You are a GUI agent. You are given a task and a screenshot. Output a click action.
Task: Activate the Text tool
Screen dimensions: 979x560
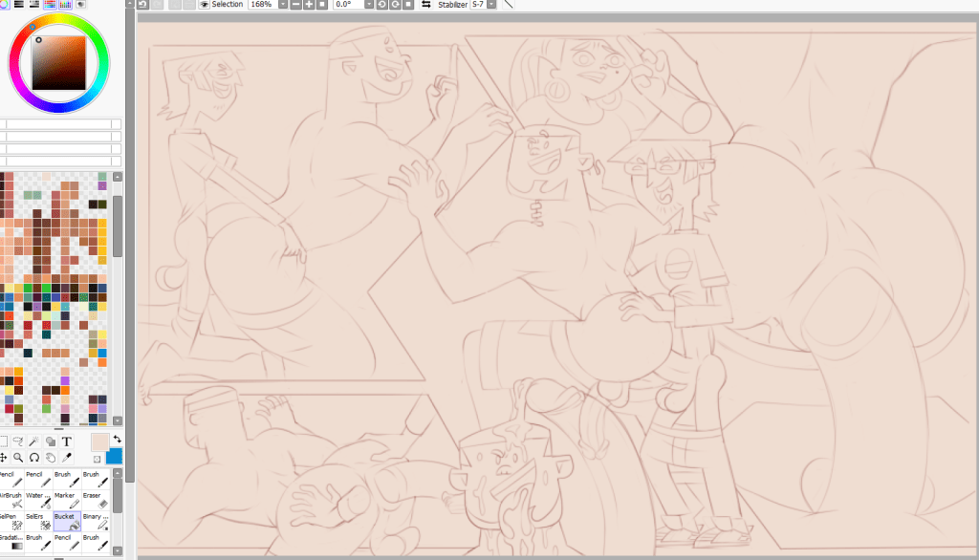pos(67,442)
